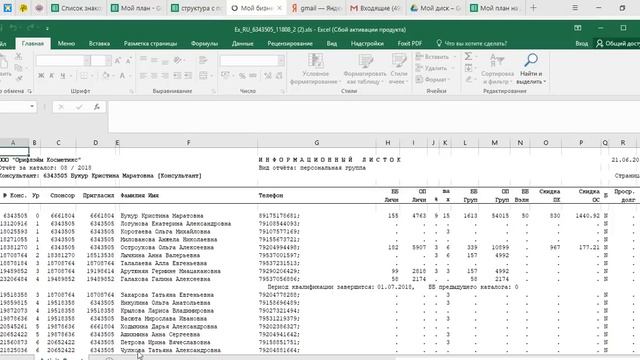Switch to the browser tab 'Мой диск'
This screenshot has width=640, height=360.
point(435,8)
